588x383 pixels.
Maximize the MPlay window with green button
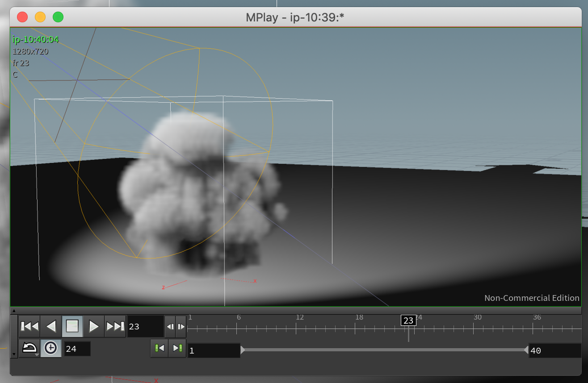coord(58,17)
